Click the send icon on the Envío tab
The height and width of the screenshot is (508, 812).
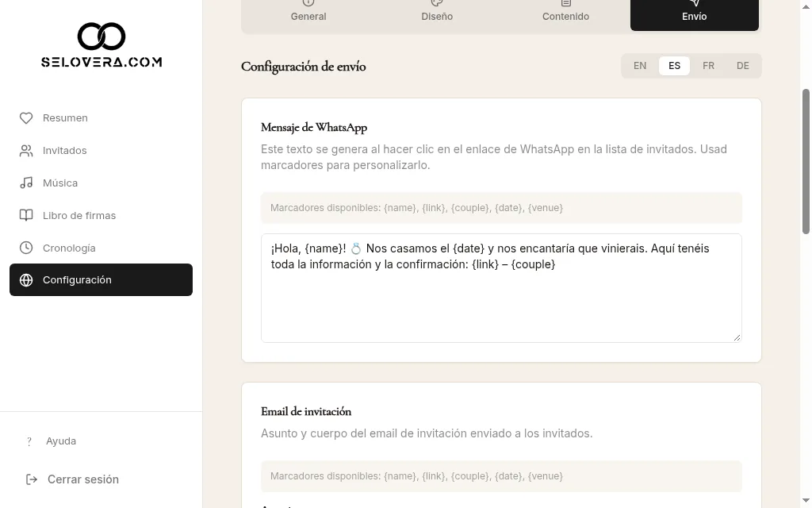[695, 2]
